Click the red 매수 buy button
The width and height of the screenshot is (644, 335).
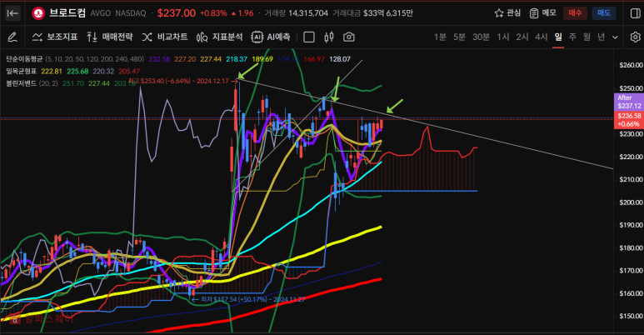[575, 13]
